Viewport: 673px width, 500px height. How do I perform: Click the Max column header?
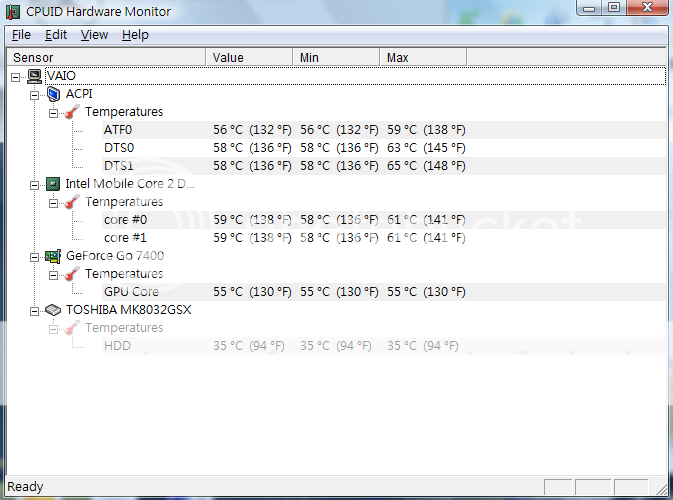[x=423, y=58]
